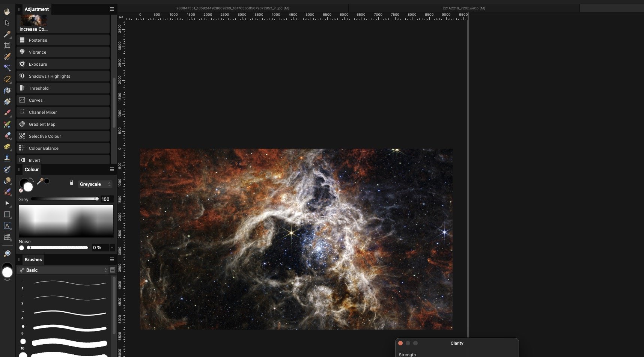Viewport: 644px width, 357px height.
Task: Select the Smudge Brush finger tool
Action: pos(7,181)
